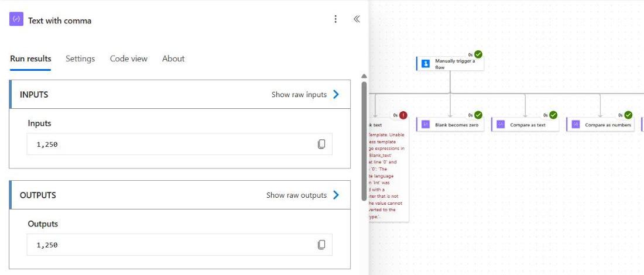Click the red error badge on Blank text
Viewport: 644px width, 275px height.
pyautogui.click(x=403, y=115)
